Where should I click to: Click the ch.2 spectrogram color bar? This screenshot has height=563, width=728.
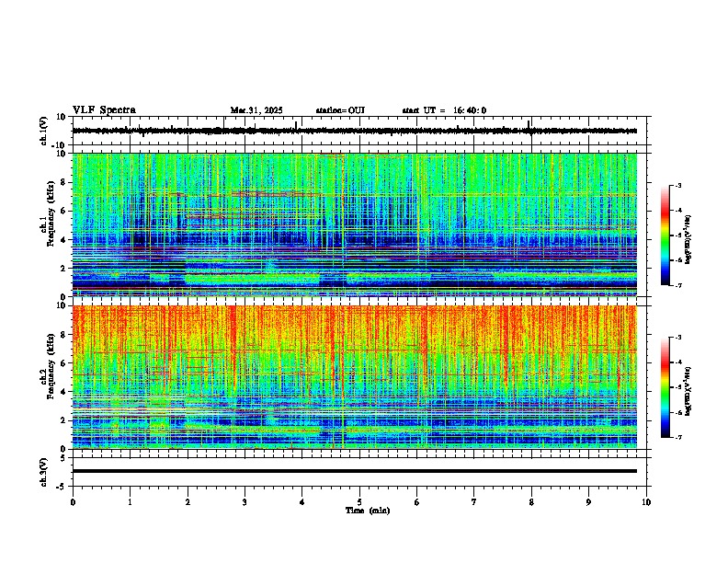(665, 387)
